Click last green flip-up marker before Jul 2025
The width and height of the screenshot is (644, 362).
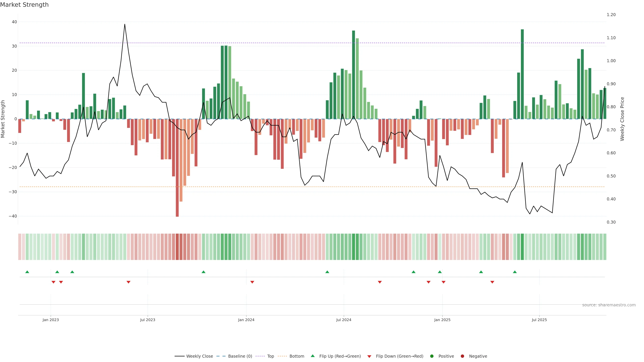[515, 272]
